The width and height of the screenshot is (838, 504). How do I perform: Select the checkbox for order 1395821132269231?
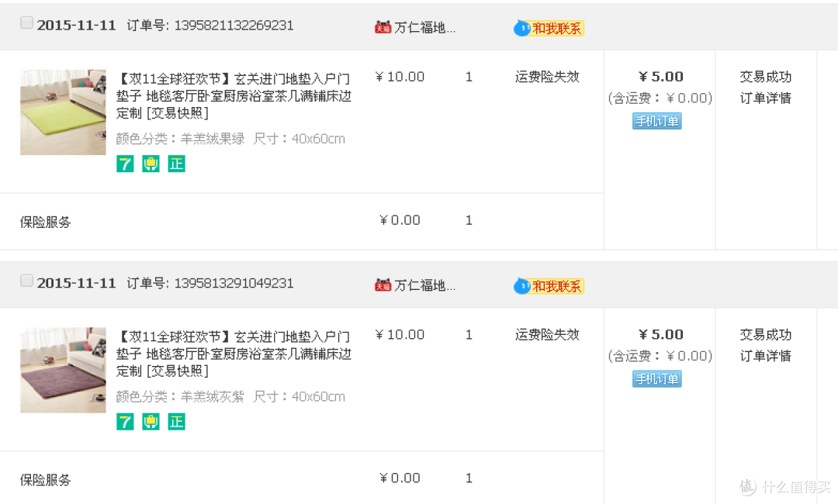(26, 23)
